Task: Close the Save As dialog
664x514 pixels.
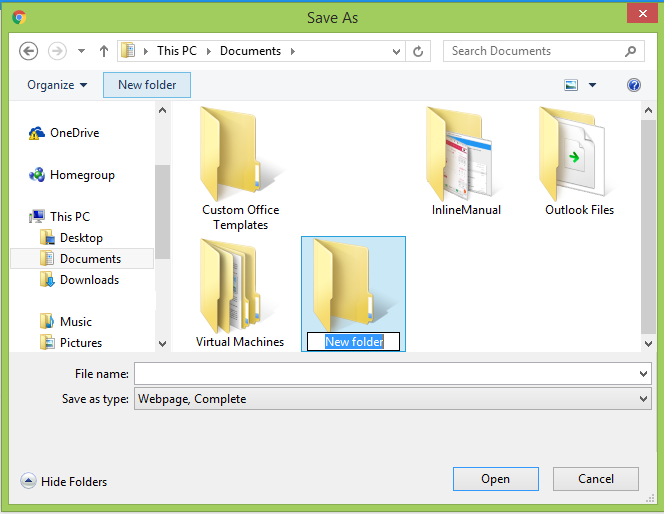Action: (x=642, y=13)
